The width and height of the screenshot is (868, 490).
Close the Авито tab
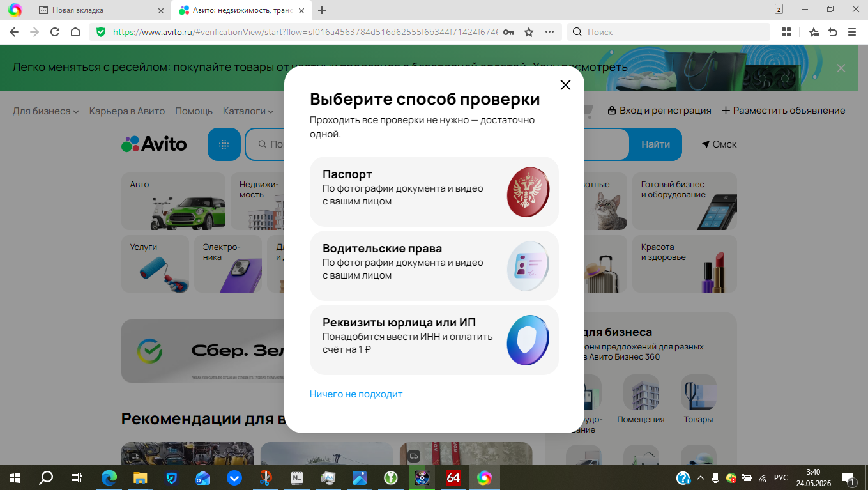[302, 10]
